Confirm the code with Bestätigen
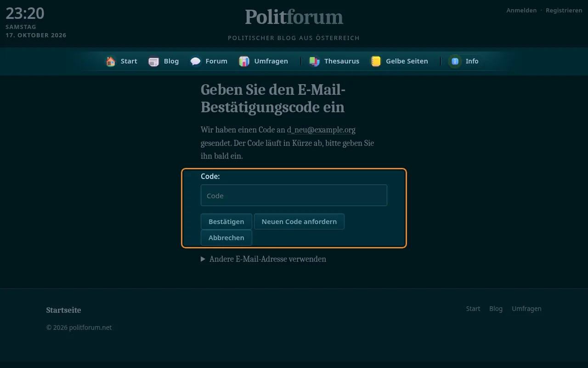This screenshot has height=368, width=588. tap(226, 222)
